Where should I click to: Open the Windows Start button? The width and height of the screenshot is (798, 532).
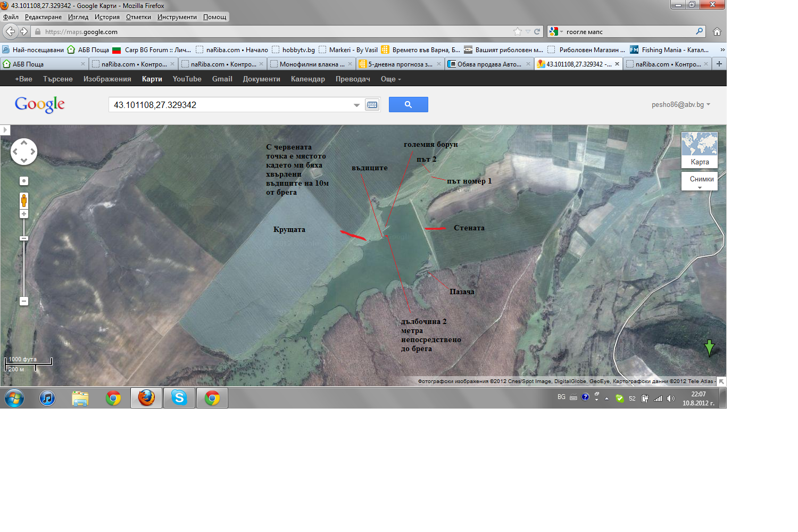click(x=14, y=398)
